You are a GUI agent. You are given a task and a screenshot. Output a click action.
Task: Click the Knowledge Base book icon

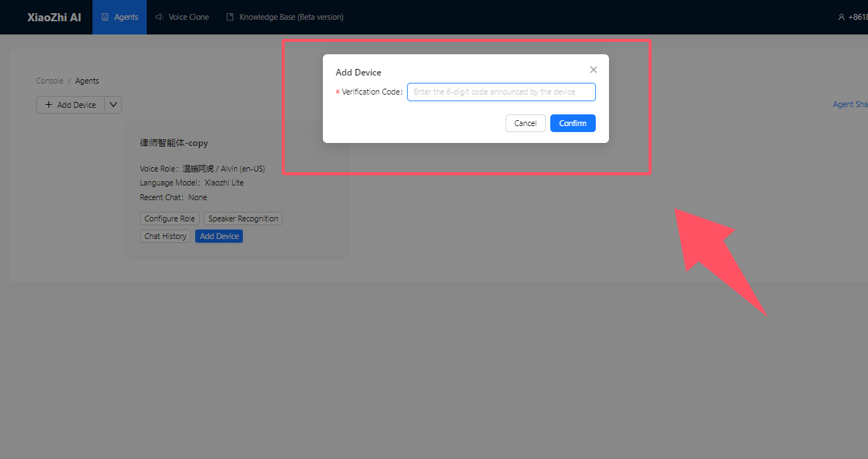[x=230, y=17]
